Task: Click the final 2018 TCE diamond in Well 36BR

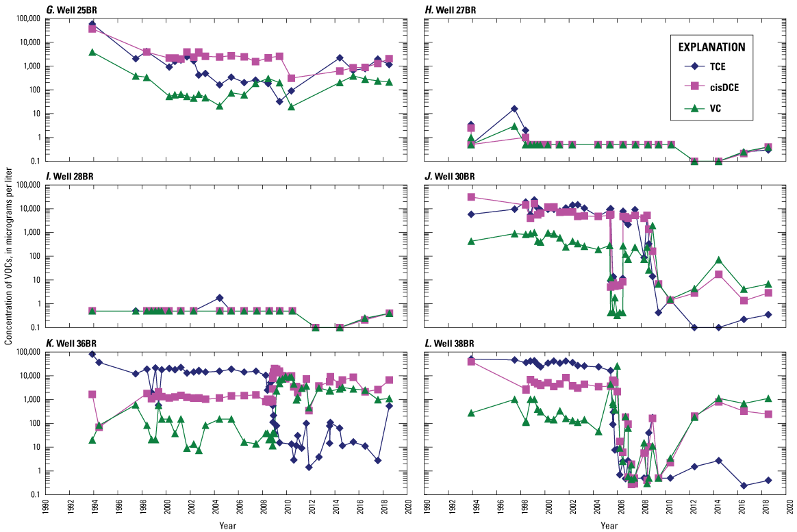Action: pyautogui.click(x=389, y=405)
